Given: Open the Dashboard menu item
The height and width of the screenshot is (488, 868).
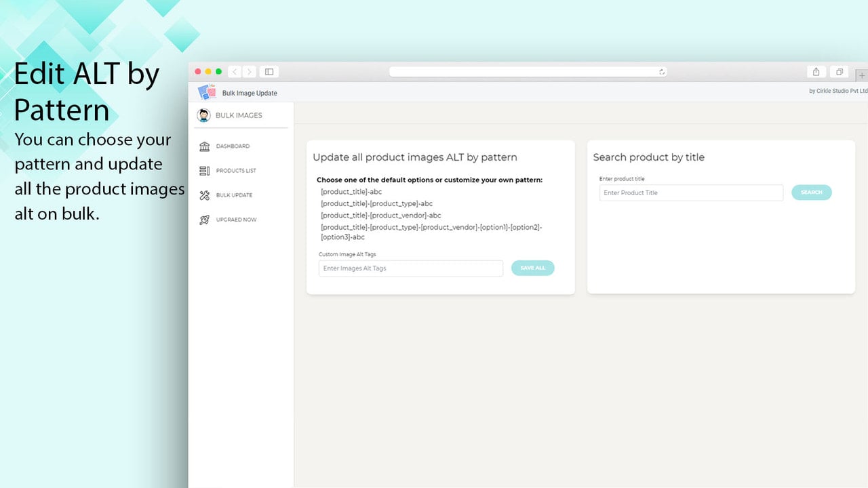Looking at the screenshot, I should (x=233, y=146).
